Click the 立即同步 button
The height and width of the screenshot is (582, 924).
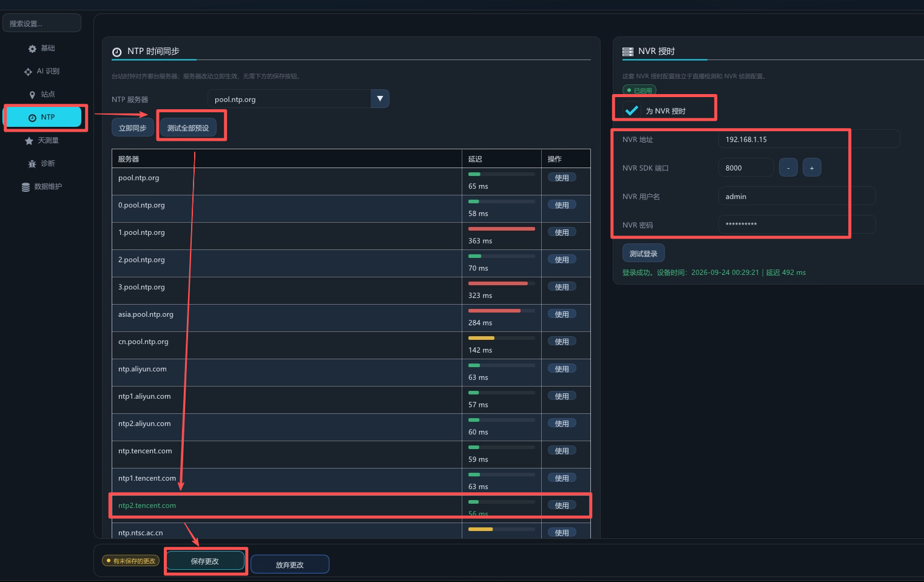click(132, 127)
